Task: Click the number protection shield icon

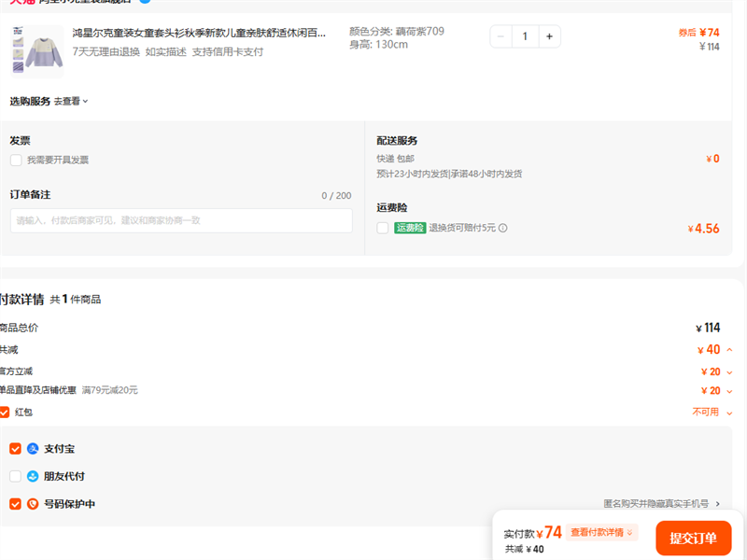Action: [x=33, y=504]
